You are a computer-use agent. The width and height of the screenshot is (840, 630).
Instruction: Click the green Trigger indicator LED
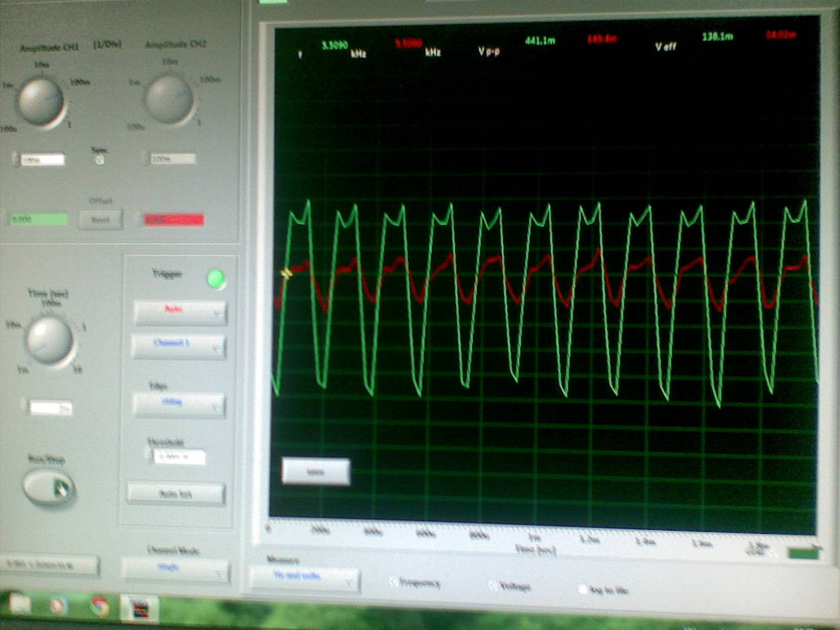(216, 279)
